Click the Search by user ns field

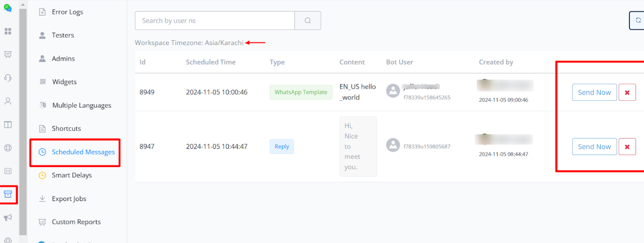(215, 21)
